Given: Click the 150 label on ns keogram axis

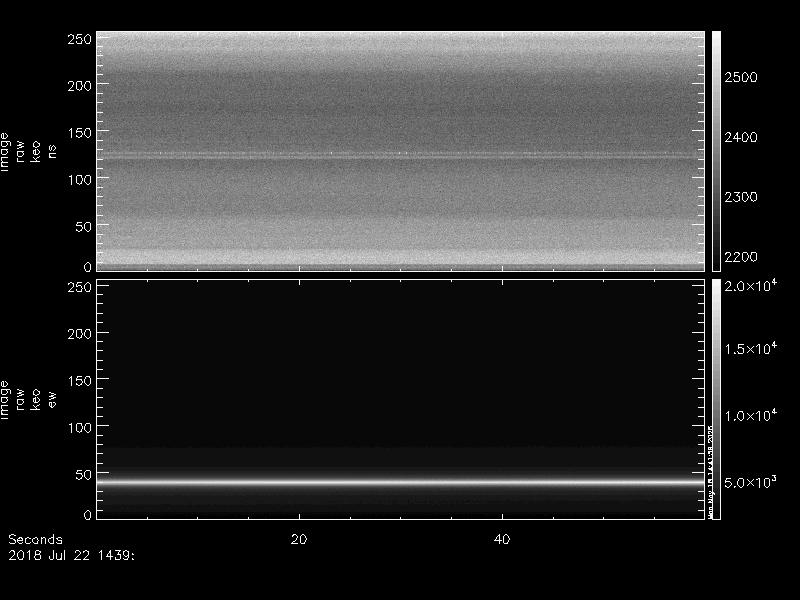Looking at the screenshot, I should tap(80, 133).
